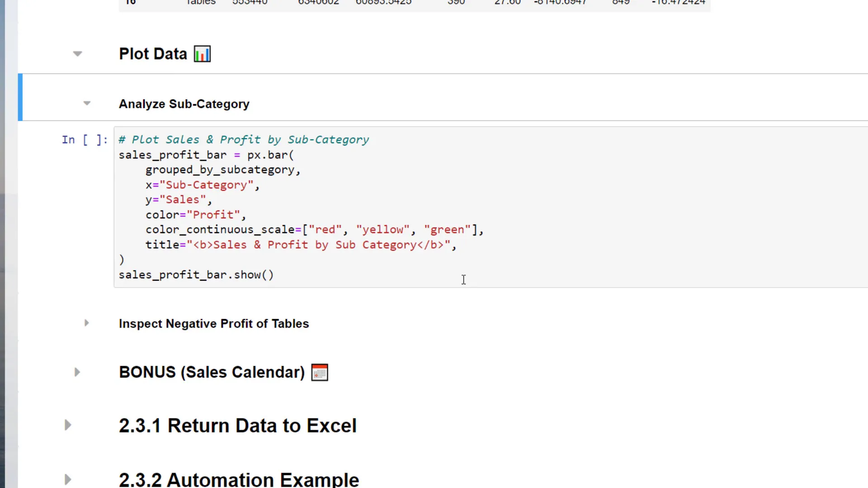
Task: Select the 2.3.1 Return Data to Excel heading
Action: point(237,426)
